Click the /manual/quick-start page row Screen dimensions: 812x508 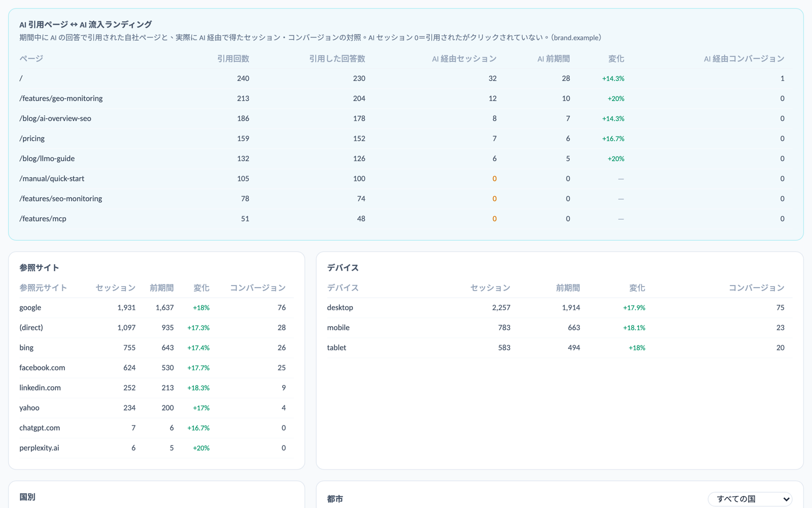[405, 179]
